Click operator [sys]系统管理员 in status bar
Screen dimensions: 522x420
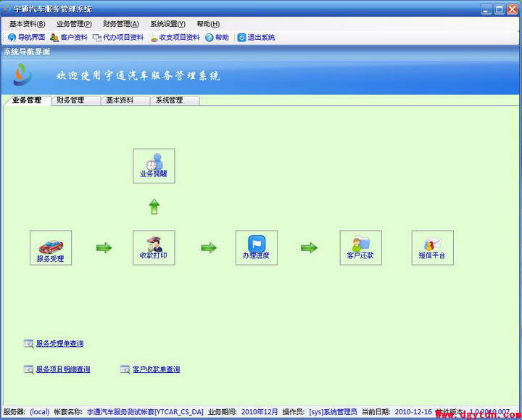(333, 412)
